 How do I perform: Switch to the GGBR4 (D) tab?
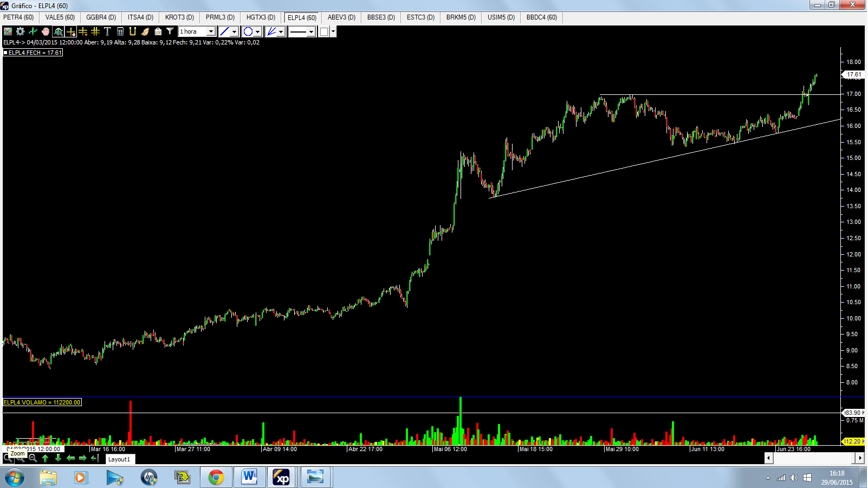tap(101, 17)
